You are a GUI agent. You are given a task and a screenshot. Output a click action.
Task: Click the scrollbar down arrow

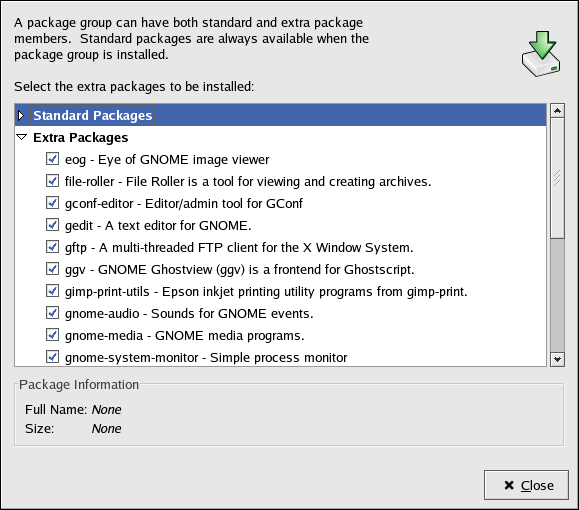pyautogui.click(x=557, y=359)
